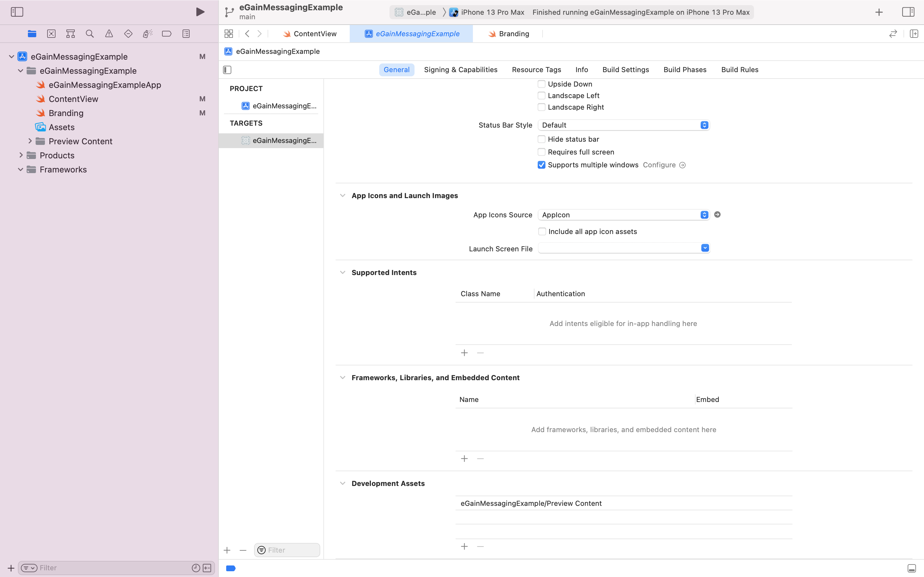Expand the Products group in the navigator
This screenshot has width=924, height=577.
[21, 155]
